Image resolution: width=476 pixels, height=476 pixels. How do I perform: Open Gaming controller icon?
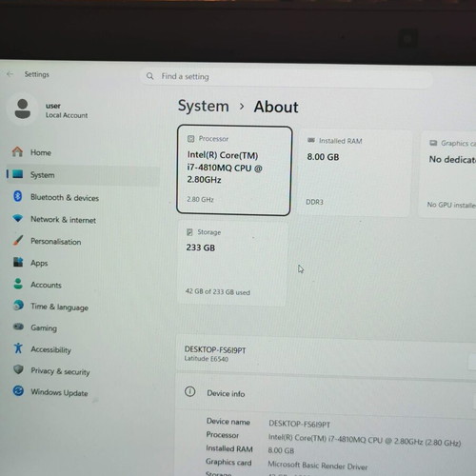[x=18, y=327]
